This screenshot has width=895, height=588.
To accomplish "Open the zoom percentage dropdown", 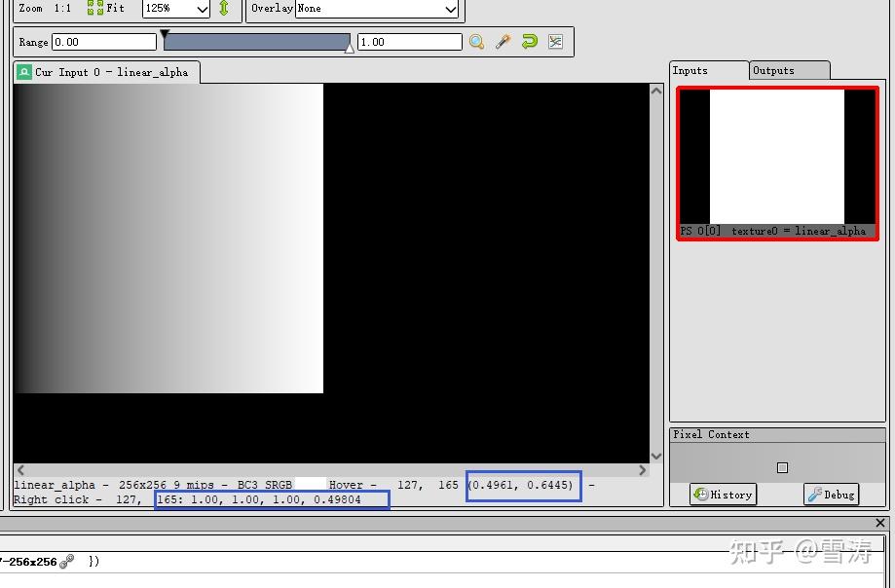I will click(205, 9).
